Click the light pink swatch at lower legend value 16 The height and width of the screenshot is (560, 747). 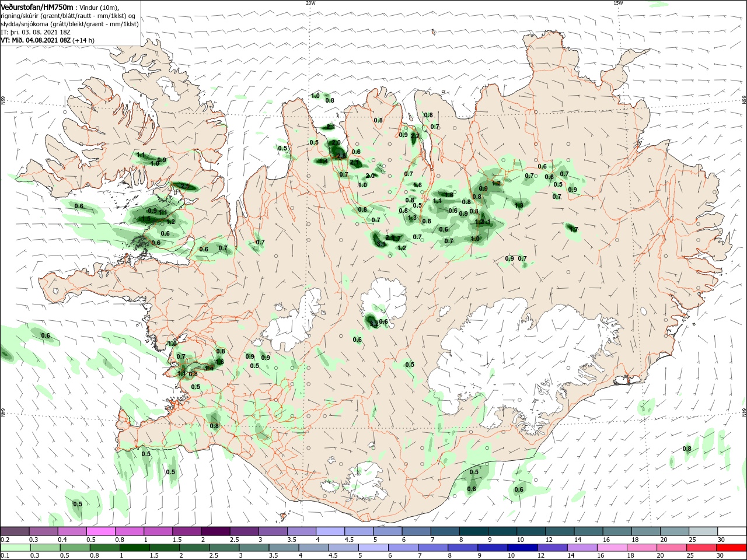tap(612, 548)
